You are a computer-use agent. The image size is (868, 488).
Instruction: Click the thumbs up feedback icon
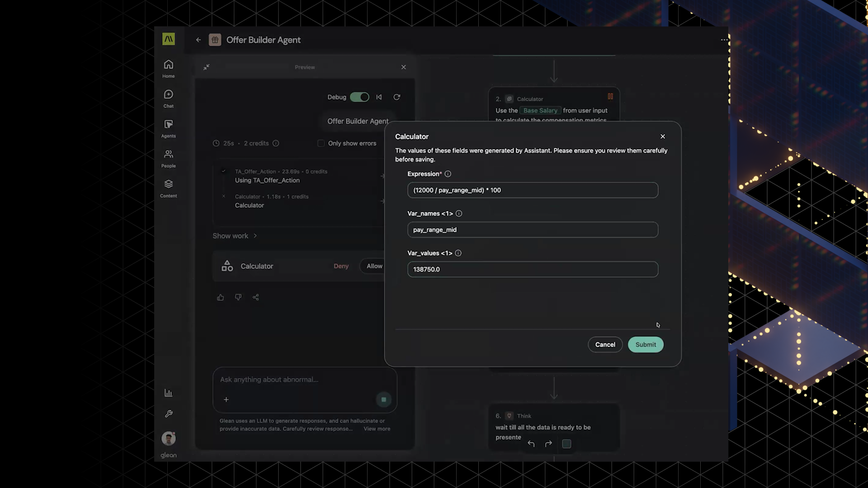coord(220,297)
